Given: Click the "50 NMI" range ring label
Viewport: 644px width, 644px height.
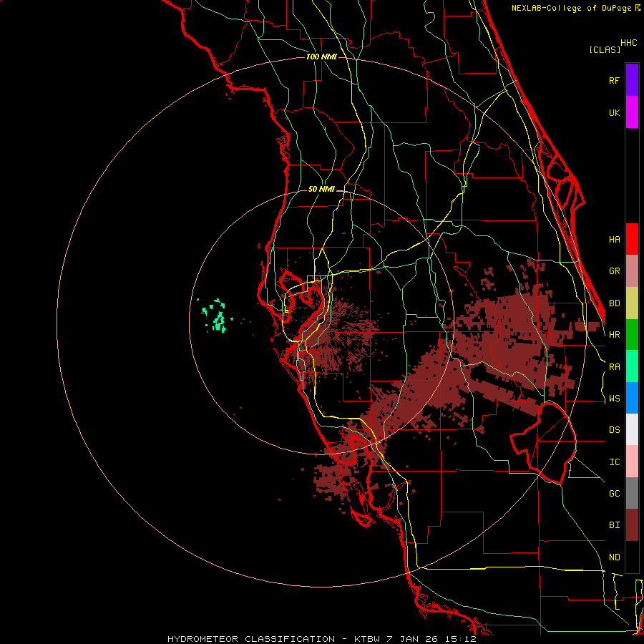Looking at the screenshot, I should coord(321,190).
